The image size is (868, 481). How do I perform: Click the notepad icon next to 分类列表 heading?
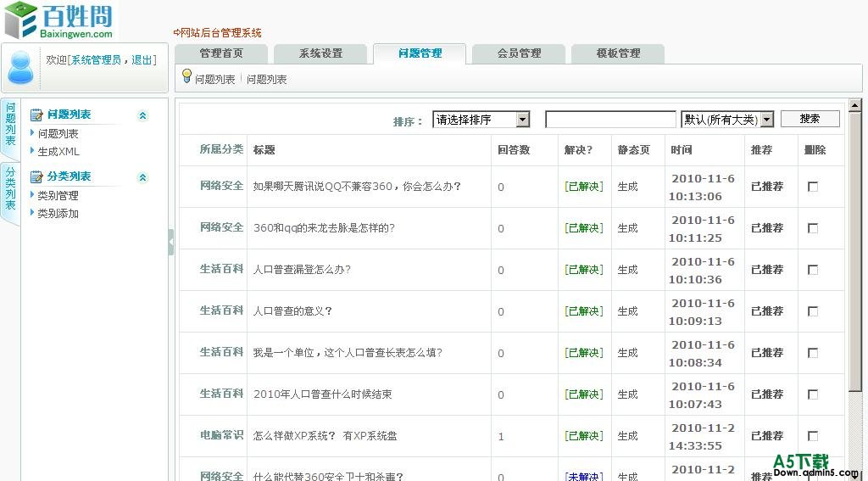36,176
